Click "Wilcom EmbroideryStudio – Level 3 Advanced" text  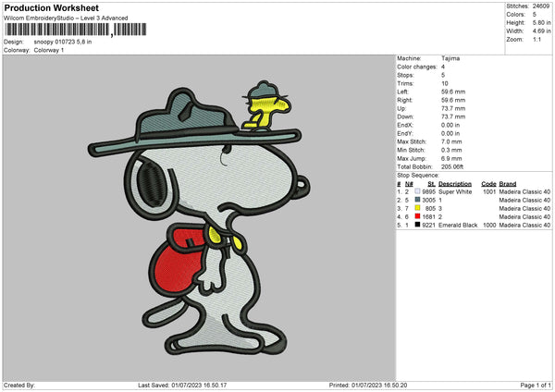66,18
